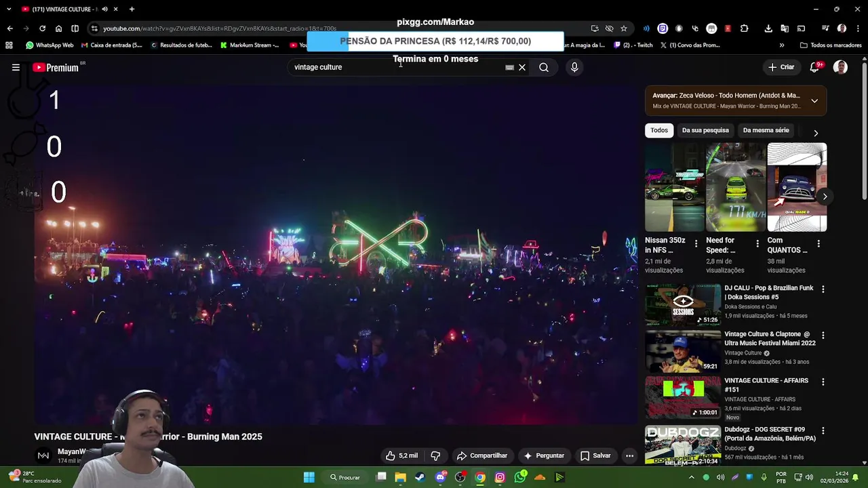This screenshot has width=868, height=488.
Task: Select the Da mesma série chip
Action: point(766,130)
